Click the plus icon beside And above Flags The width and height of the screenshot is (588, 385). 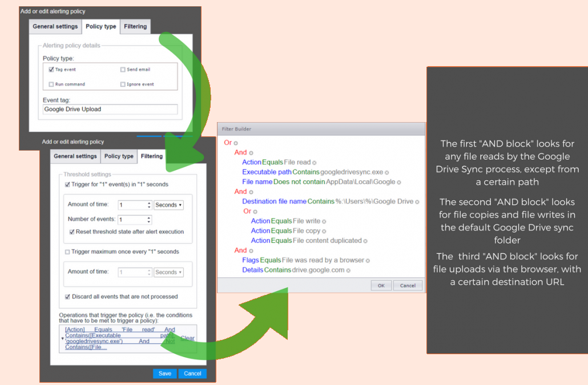pos(251,251)
